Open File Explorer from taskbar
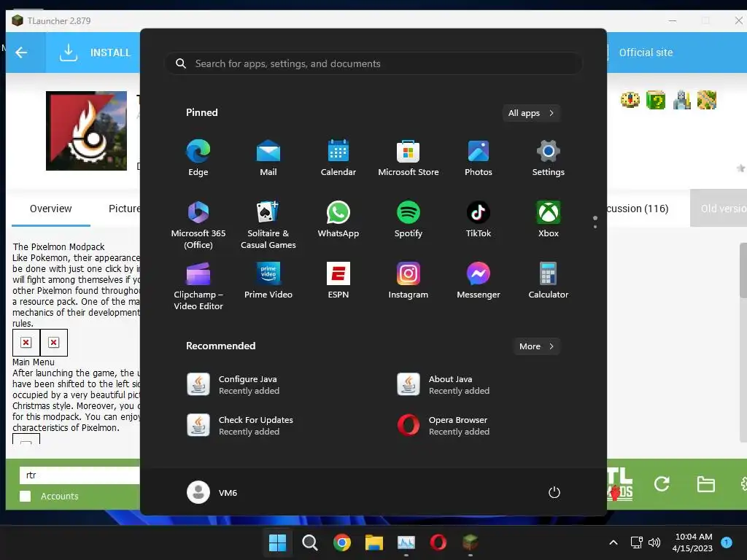 (x=374, y=542)
